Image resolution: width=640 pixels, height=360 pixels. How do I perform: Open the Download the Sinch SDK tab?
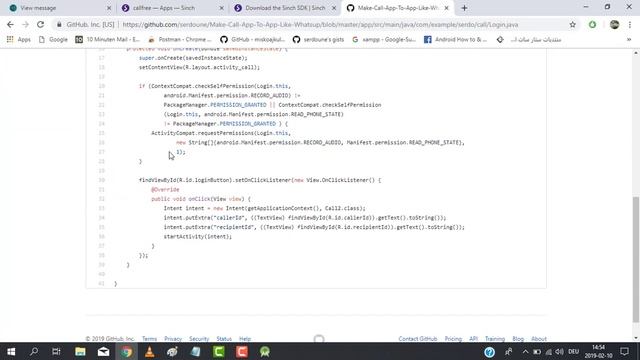click(284, 8)
